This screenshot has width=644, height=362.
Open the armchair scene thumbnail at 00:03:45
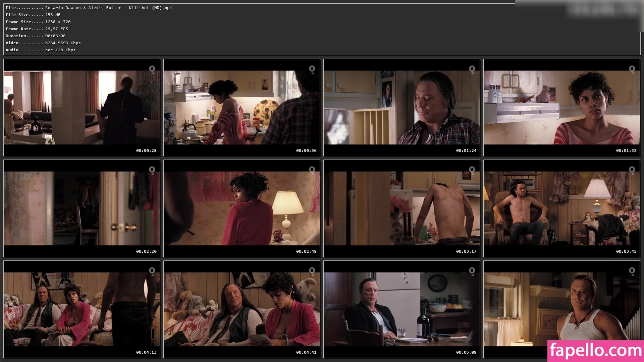tap(561, 208)
